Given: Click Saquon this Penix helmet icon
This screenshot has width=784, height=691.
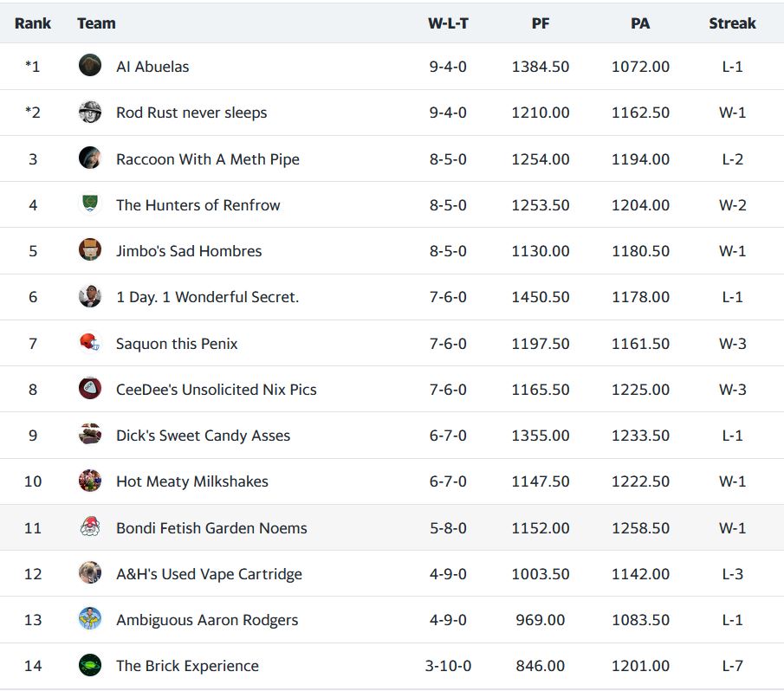Looking at the screenshot, I should coord(90,343).
